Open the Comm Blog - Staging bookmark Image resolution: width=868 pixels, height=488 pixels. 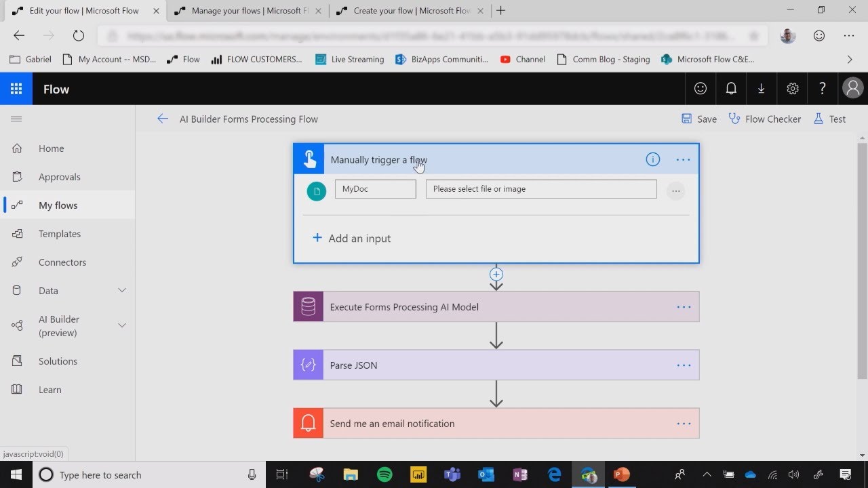pyautogui.click(x=603, y=60)
